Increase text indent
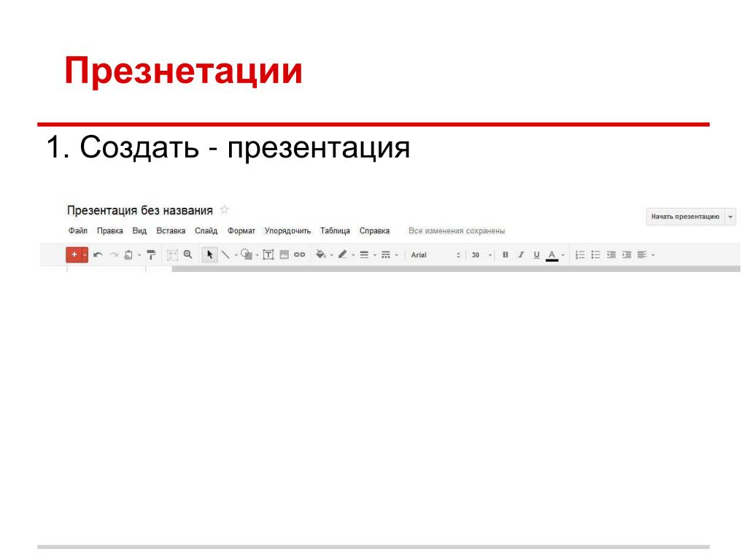747x560 pixels. pyautogui.click(x=627, y=254)
